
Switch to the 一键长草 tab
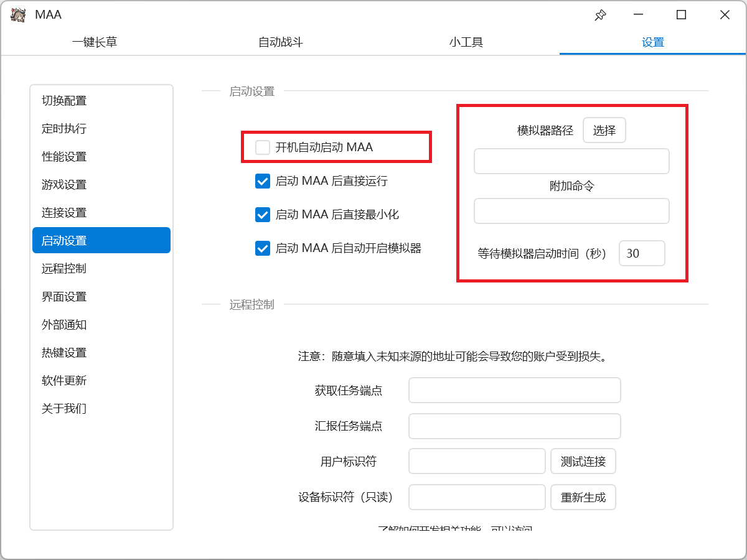(95, 42)
